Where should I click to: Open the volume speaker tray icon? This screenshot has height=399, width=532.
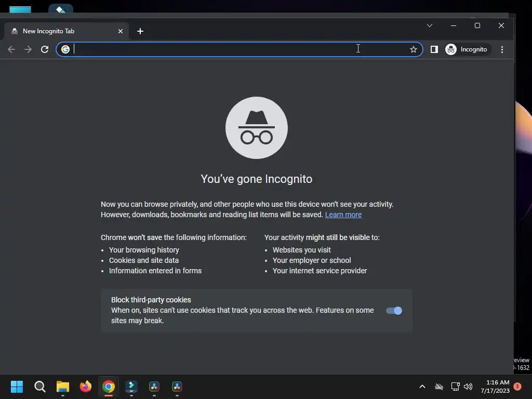(x=468, y=387)
